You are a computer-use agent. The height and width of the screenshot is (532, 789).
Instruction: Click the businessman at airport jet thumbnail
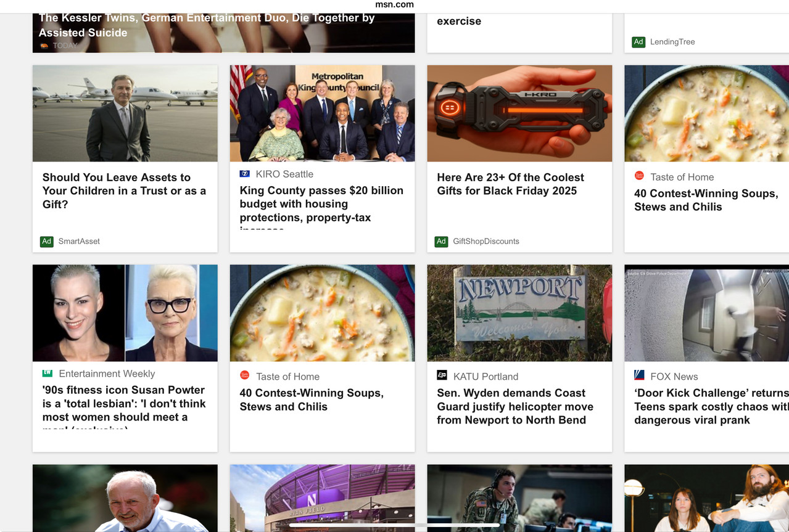click(x=125, y=113)
